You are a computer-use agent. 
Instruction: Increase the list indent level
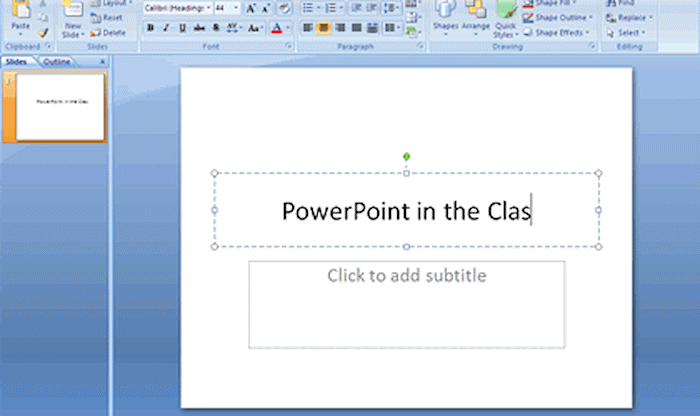pyautogui.click(x=371, y=8)
